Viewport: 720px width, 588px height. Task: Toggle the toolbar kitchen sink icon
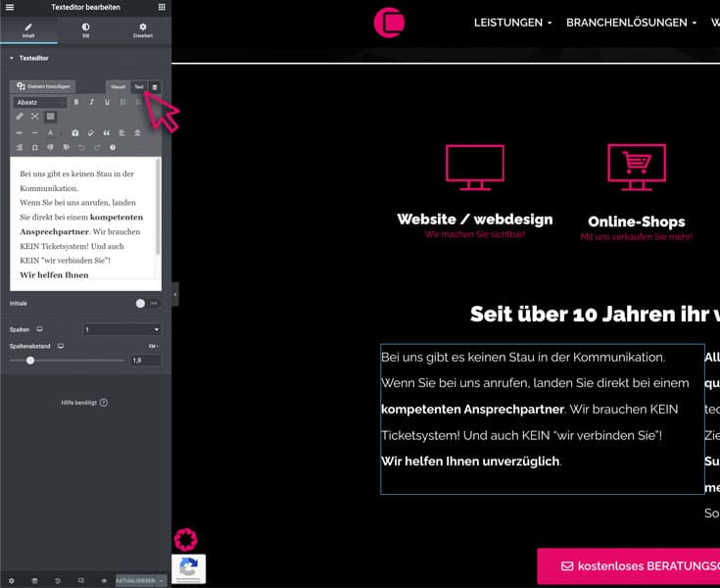pos(51,117)
